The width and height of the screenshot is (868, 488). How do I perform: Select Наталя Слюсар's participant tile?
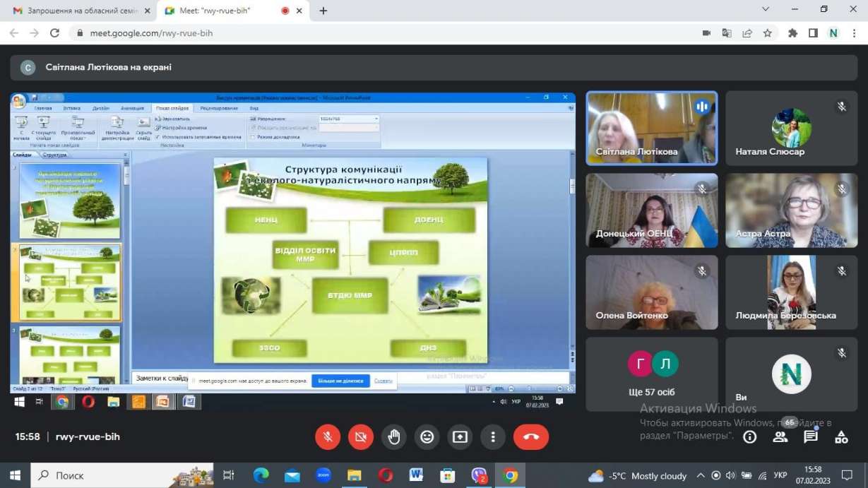click(x=792, y=128)
